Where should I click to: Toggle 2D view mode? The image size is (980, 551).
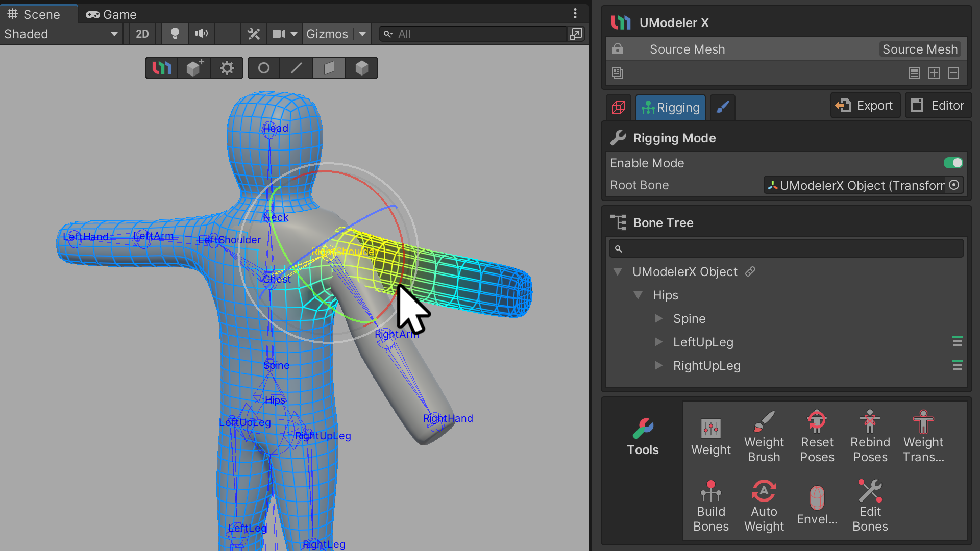(142, 34)
